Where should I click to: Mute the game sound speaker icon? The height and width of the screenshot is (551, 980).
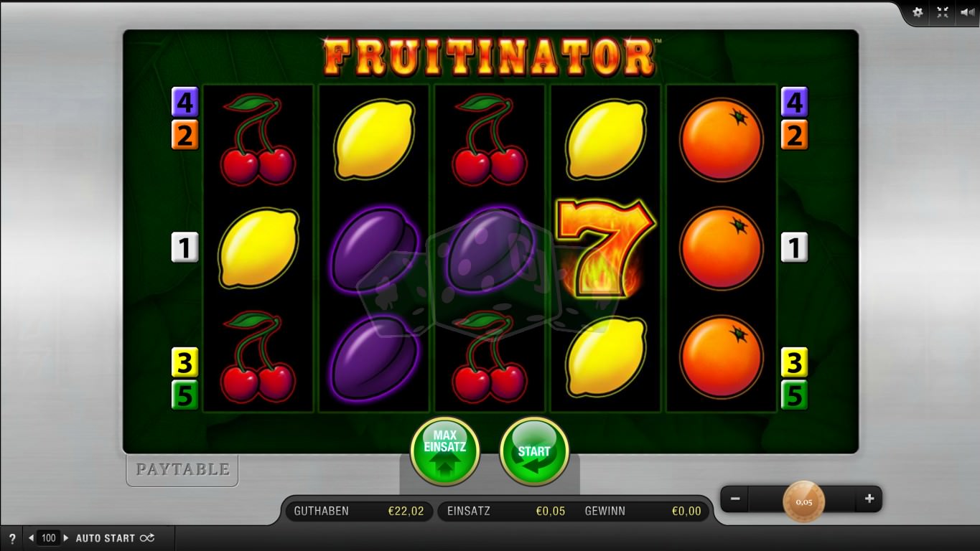(967, 12)
